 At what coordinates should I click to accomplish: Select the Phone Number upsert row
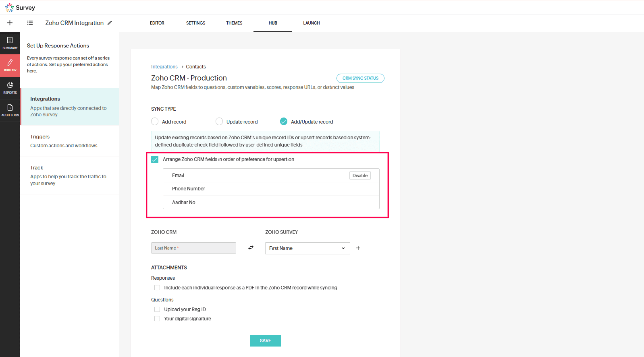pyautogui.click(x=271, y=189)
